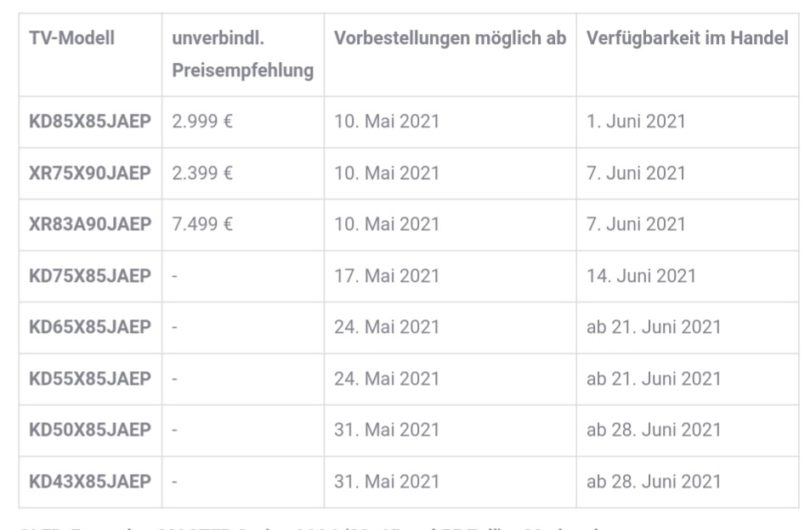Select the XR75X90JAEP model cell
This screenshot has width=810, height=530.
point(90,173)
